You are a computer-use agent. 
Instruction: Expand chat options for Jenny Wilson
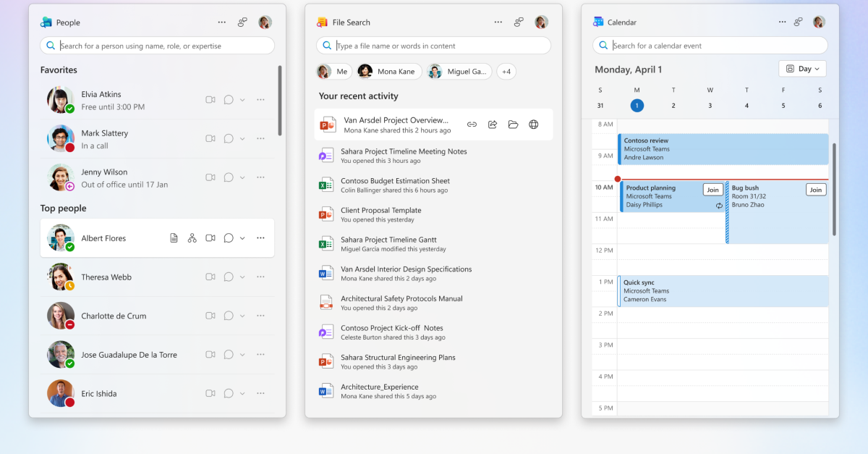tap(242, 177)
